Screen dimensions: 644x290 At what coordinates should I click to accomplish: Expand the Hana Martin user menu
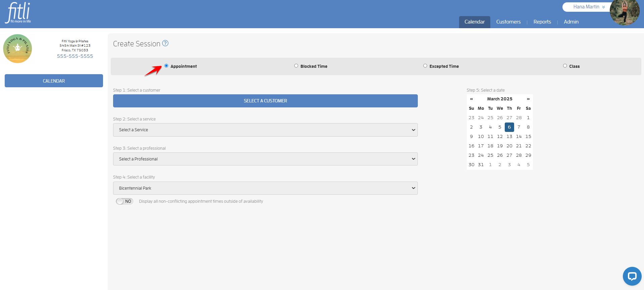point(589,7)
